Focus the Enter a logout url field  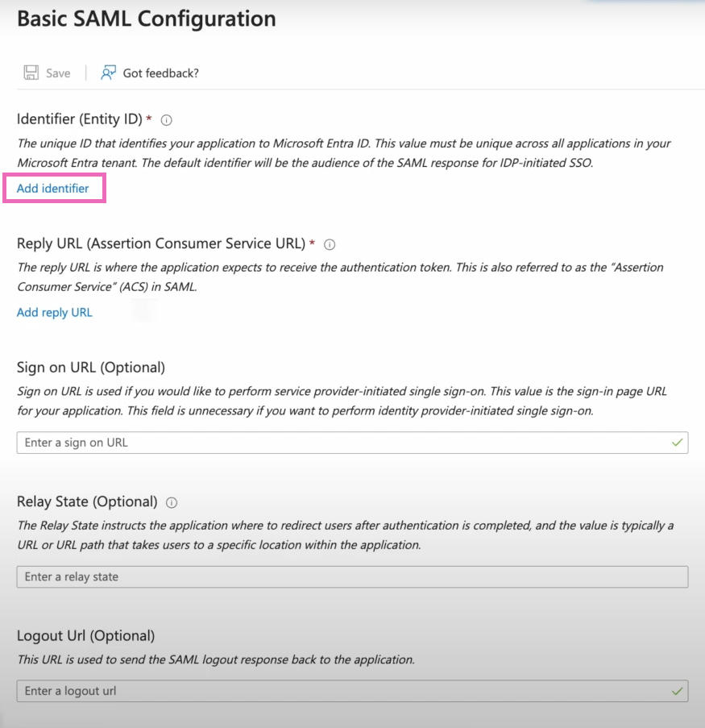(352, 692)
